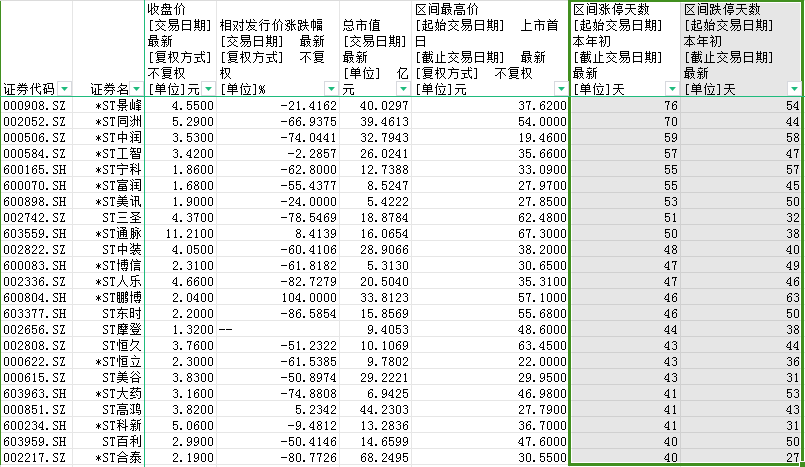Select the *ST科新 name cell
Viewport: 805px width, 467px height.
click(x=108, y=425)
